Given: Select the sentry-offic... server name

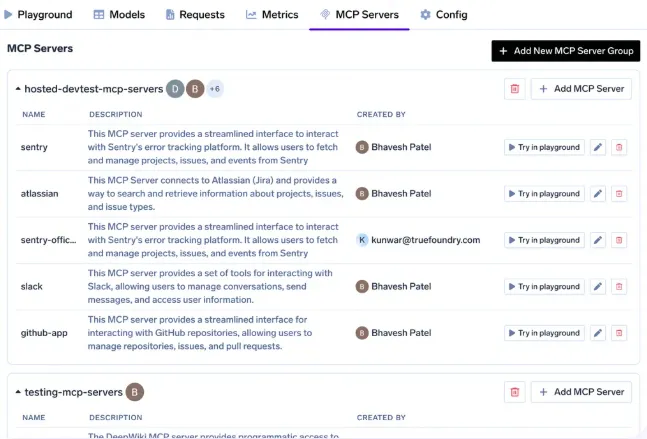Looking at the screenshot, I should [49, 240].
